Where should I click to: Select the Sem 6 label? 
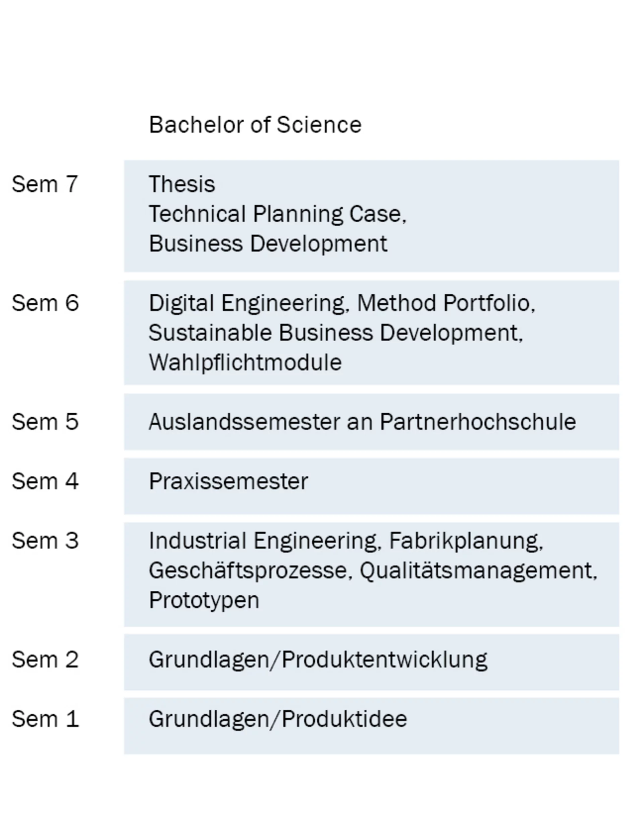click(x=45, y=303)
